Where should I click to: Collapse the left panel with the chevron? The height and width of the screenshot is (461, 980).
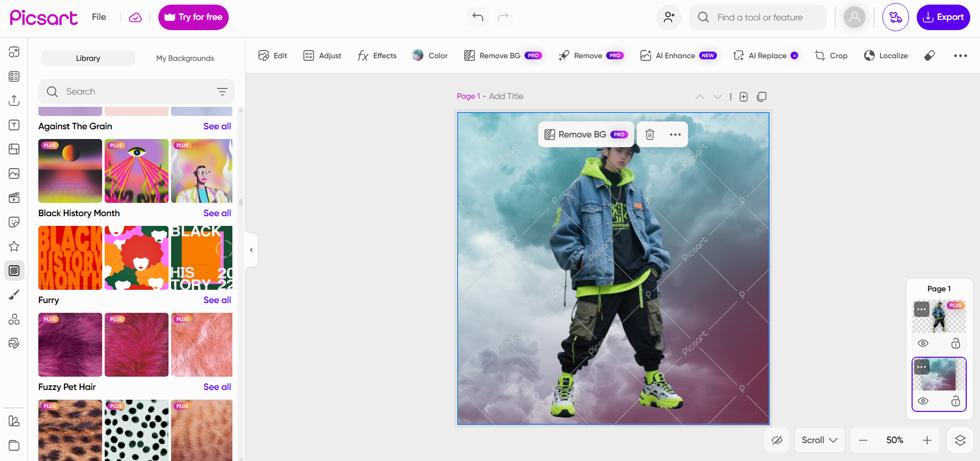[x=251, y=250]
